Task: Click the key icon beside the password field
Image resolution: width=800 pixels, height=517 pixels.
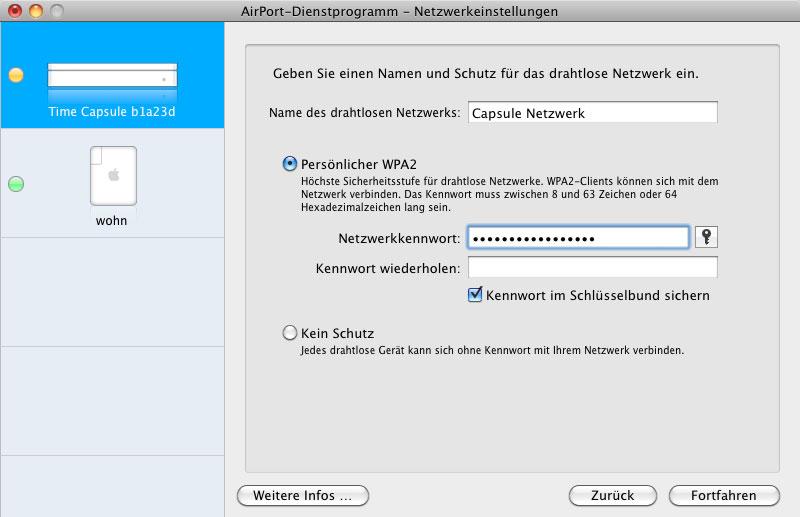Action: (x=706, y=237)
